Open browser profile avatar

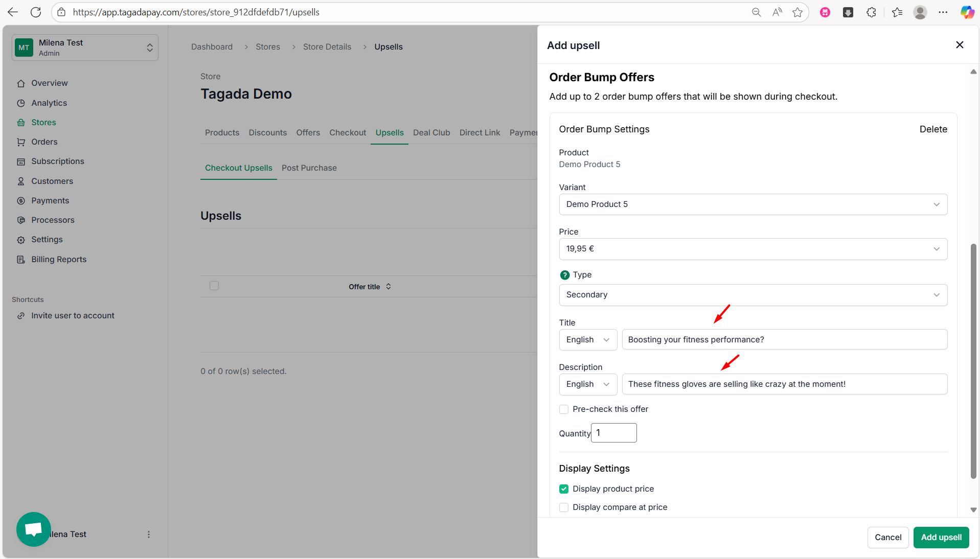pyautogui.click(x=920, y=12)
